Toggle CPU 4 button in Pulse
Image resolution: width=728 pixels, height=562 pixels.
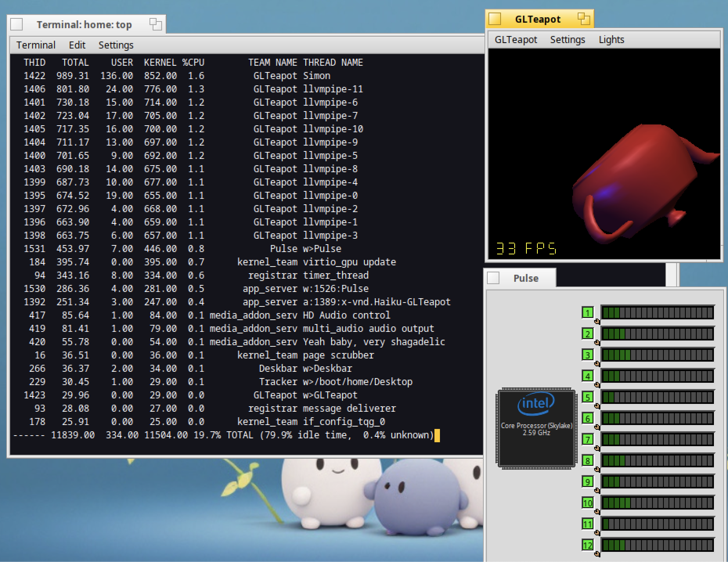(587, 376)
